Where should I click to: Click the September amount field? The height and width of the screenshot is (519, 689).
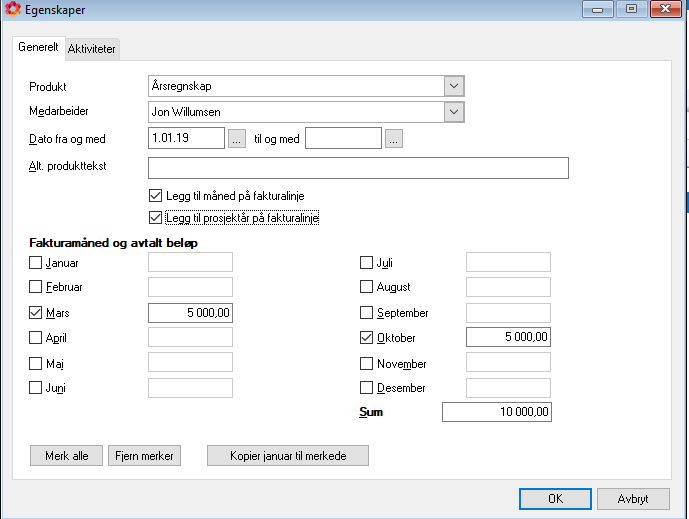[x=508, y=313]
